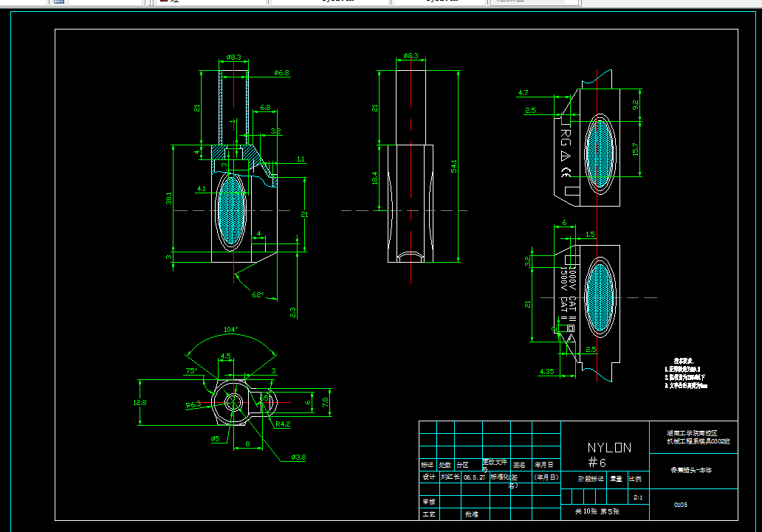This screenshot has height=532, width=762.
Task: Select the 4.35 dimension label
Action: point(546,372)
